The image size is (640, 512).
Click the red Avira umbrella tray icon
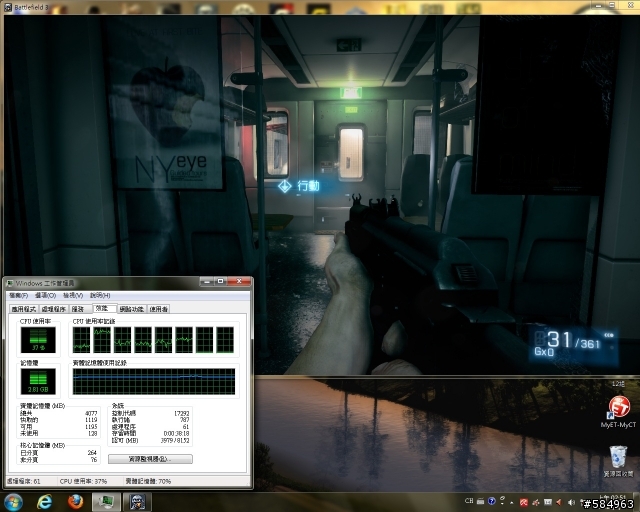[524, 502]
